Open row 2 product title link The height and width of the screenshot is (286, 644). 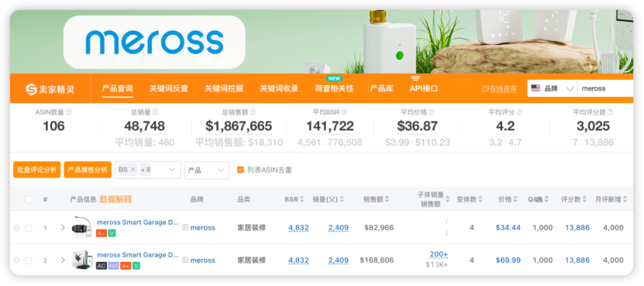tap(138, 255)
